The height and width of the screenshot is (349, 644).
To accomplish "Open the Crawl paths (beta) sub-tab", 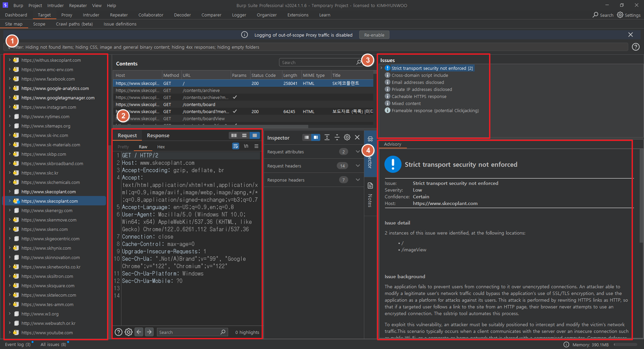I will 74,24.
